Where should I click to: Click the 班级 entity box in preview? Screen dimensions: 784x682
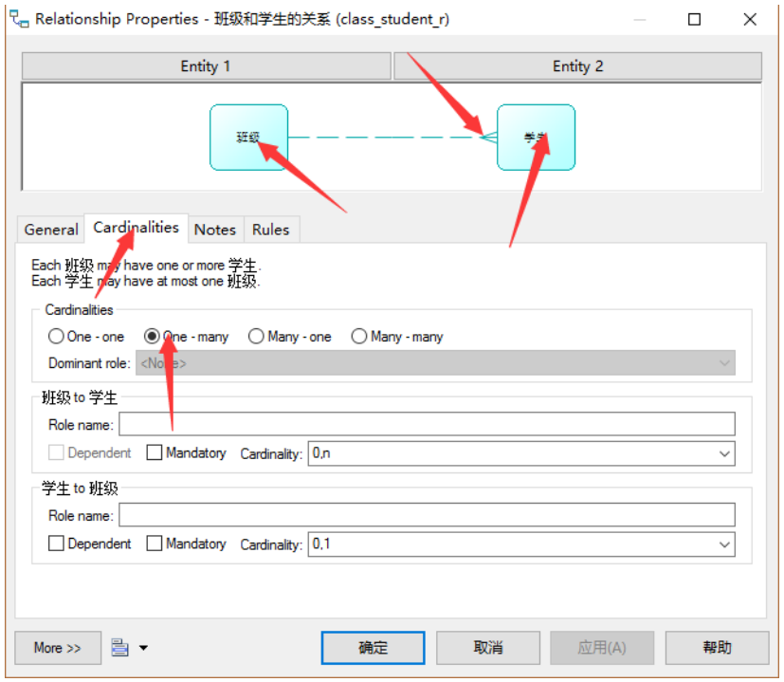pos(248,138)
